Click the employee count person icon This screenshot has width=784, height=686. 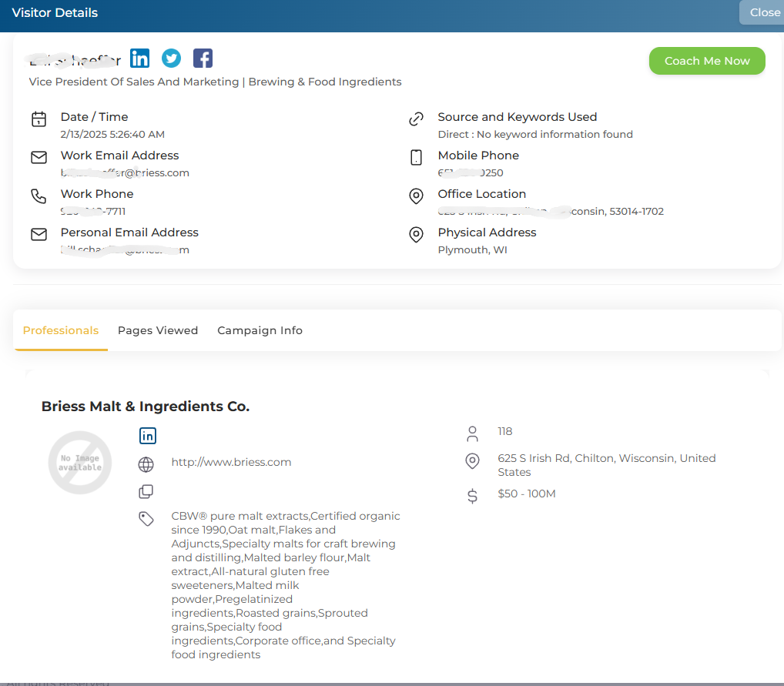coord(472,434)
